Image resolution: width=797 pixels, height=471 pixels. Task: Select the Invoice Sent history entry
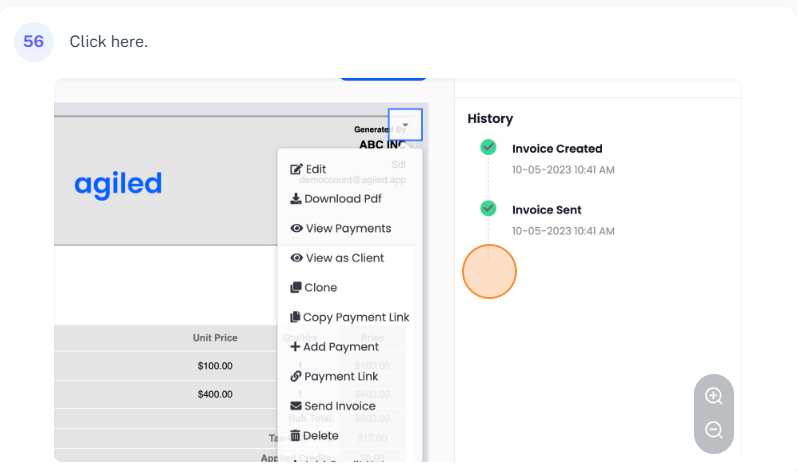(x=546, y=210)
